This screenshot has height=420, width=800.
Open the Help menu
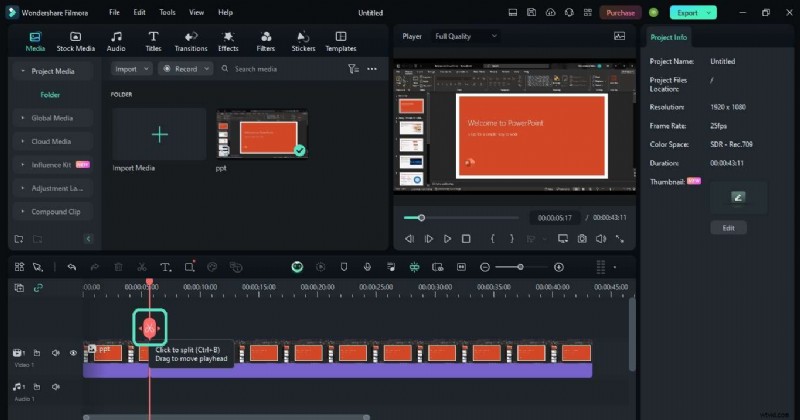pyautogui.click(x=226, y=12)
